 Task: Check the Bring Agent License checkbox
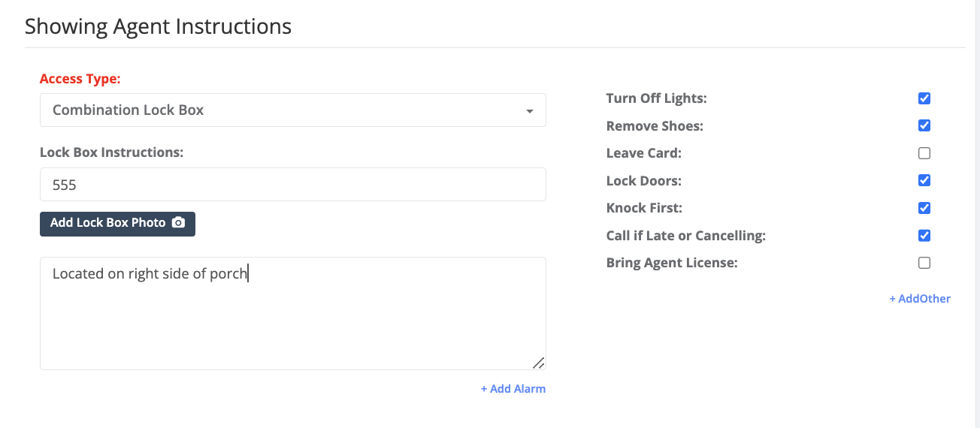[x=924, y=263]
